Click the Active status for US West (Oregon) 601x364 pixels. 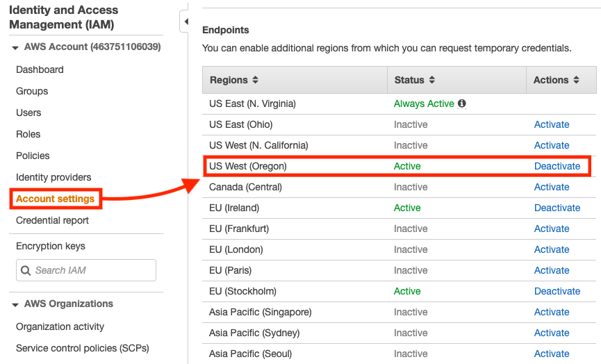pos(407,166)
